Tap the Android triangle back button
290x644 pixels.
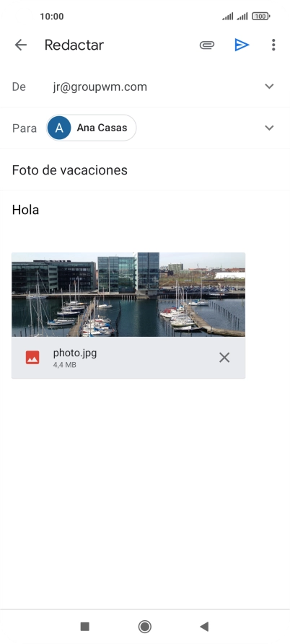pyautogui.click(x=204, y=627)
